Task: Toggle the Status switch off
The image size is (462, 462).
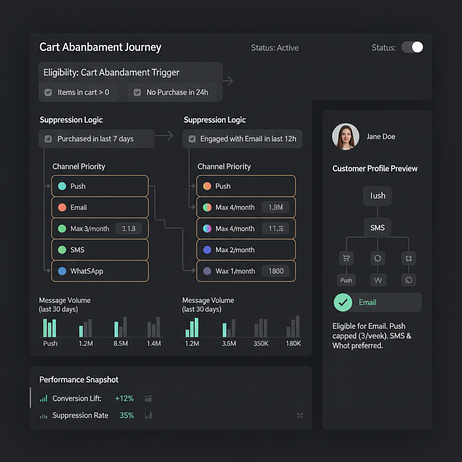Action: coord(412,47)
